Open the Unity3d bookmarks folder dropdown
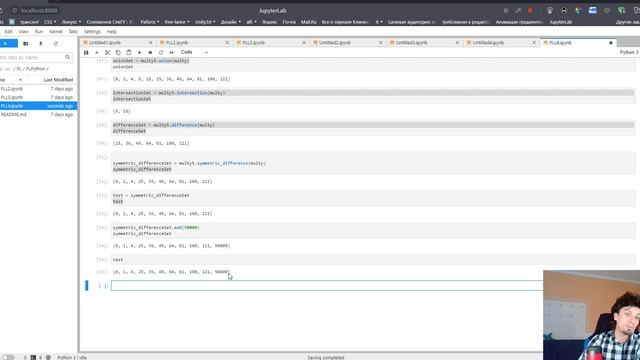The width and height of the screenshot is (640, 360). click(205, 22)
